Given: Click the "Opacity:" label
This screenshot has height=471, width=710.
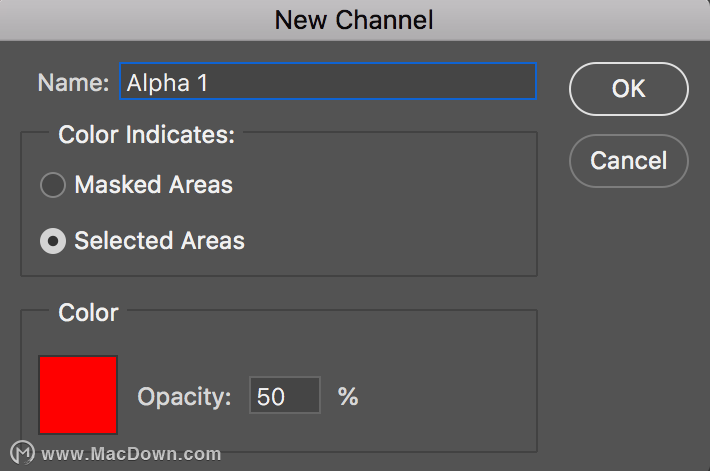Looking at the screenshot, I should click(184, 397).
